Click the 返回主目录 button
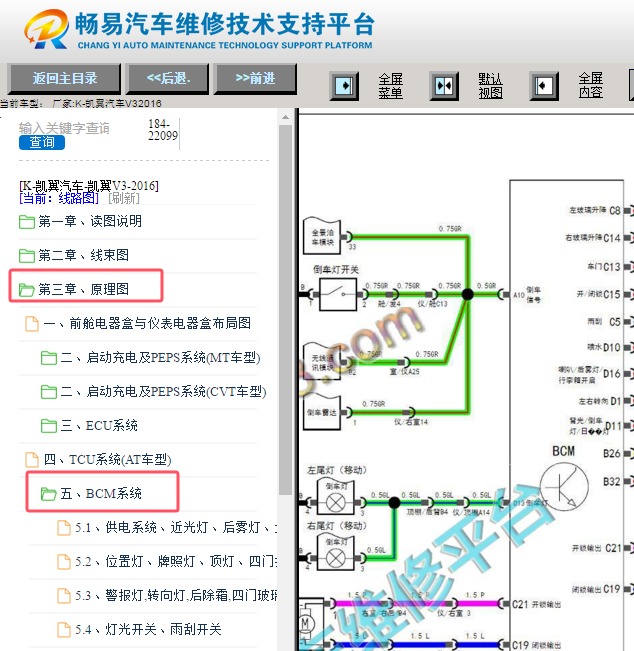Viewport: 634px width, 651px height. pos(64,78)
